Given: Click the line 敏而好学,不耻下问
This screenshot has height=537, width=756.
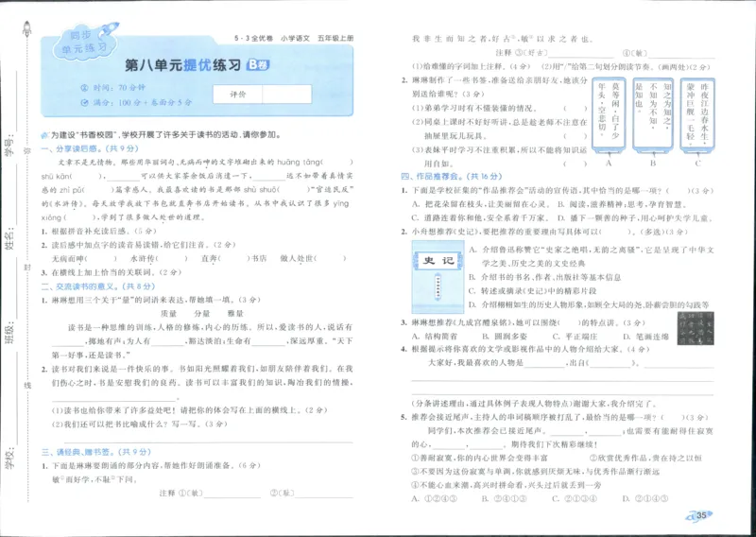Looking at the screenshot, I should coord(94,480).
